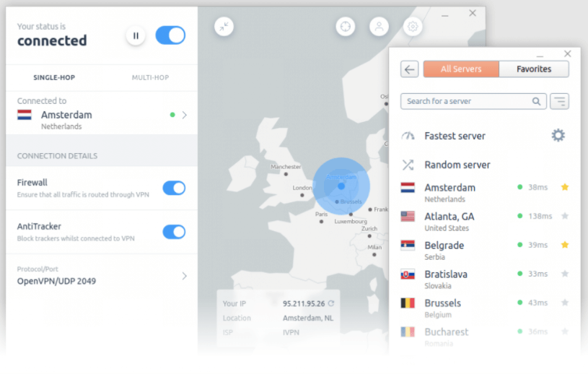588x374 pixels.
Task: Center map on current location icon
Action: (346, 27)
